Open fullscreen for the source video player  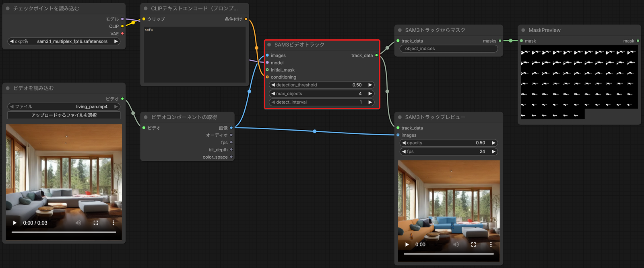tap(96, 223)
